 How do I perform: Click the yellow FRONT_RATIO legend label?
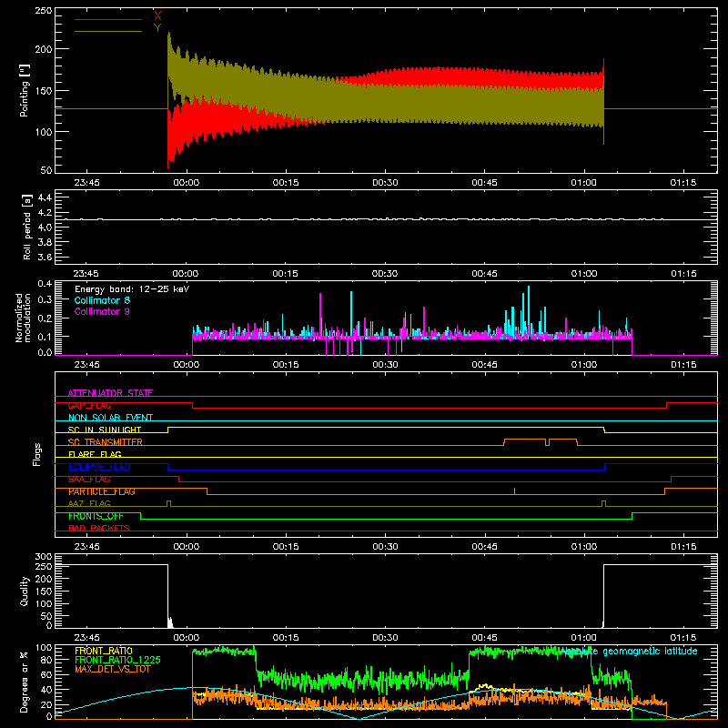click(104, 651)
